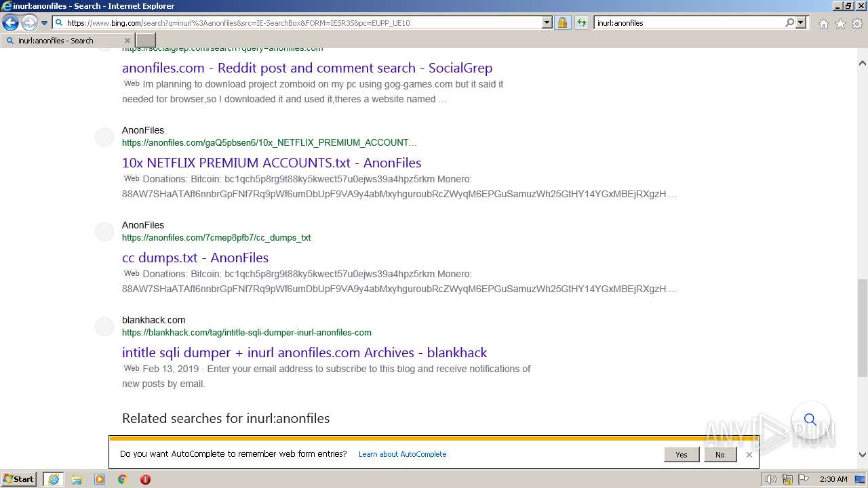Open the search provider dropdown arrow
This screenshot has width=868, height=488.
point(801,22)
